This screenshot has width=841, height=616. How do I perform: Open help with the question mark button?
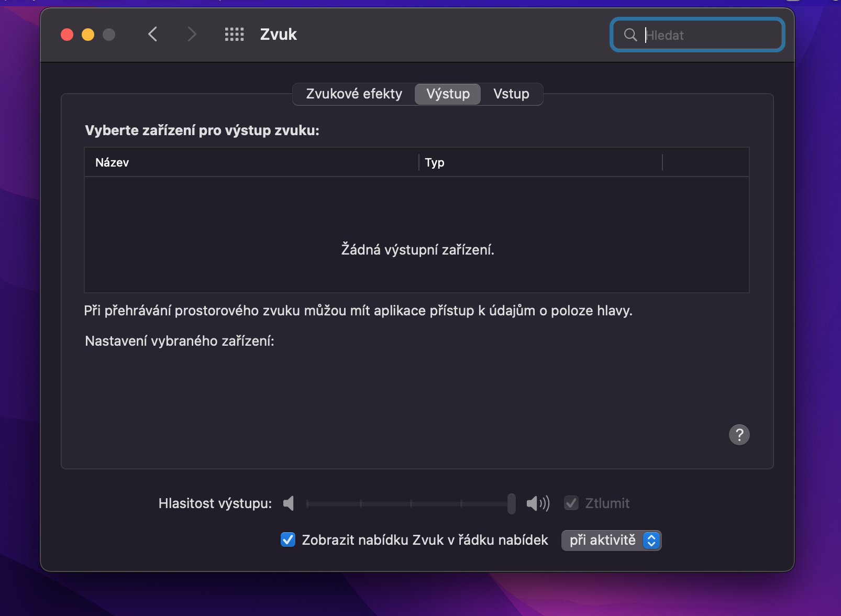coord(739,435)
